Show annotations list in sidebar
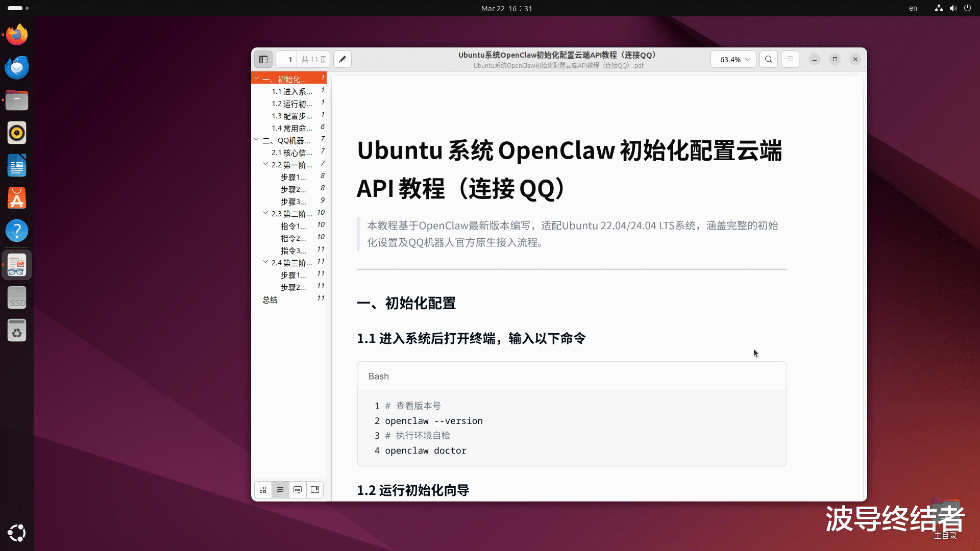This screenshot has width=980, height=551. (298, 490)
